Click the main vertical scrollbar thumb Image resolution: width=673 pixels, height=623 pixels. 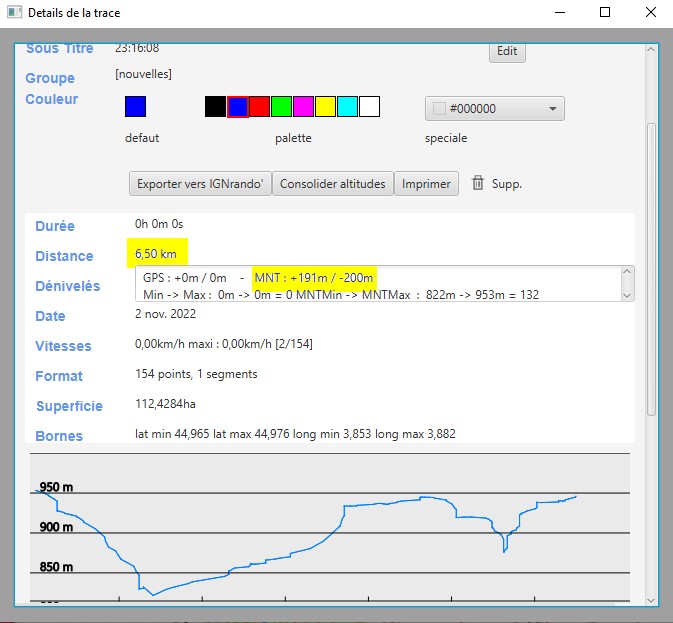coord(652,270)
